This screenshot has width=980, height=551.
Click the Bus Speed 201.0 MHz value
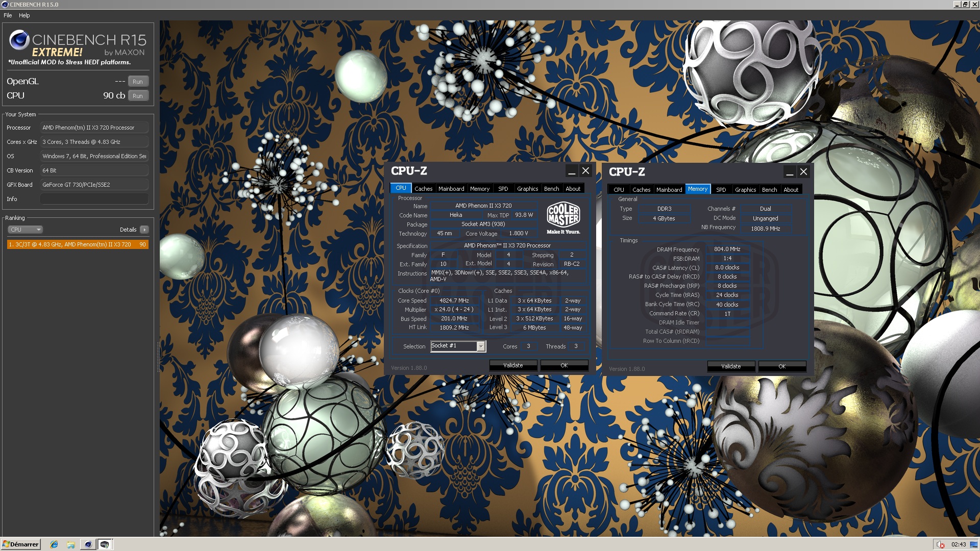tap(454, 318)
